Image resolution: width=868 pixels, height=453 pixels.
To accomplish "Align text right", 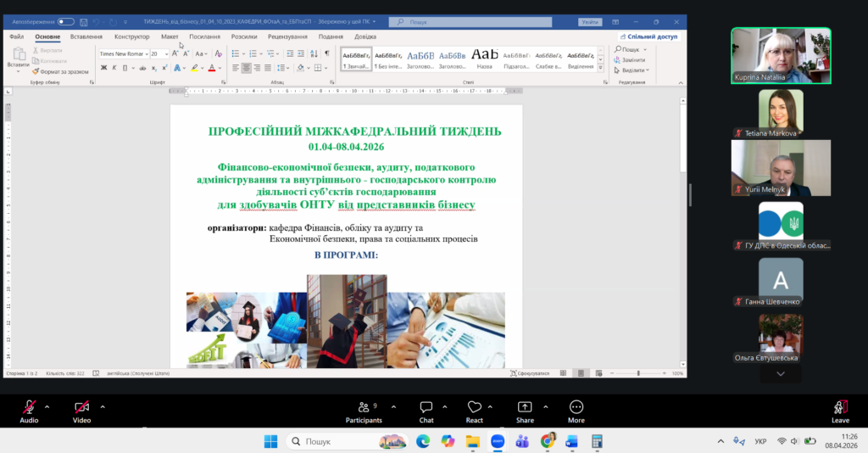I will [x=257, y=68].
